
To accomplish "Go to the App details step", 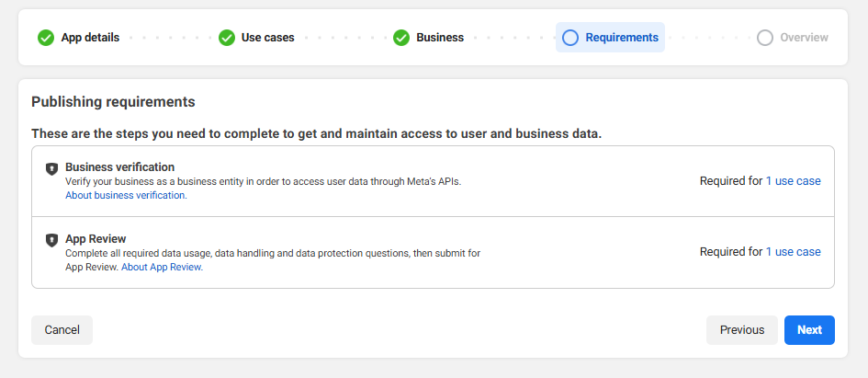I will click(x=90, y=38).
